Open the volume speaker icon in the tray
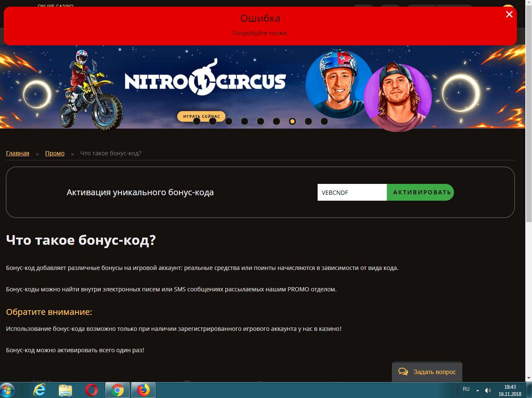Image resolution: width=532 pixels, height=398 pixels. 488,390
